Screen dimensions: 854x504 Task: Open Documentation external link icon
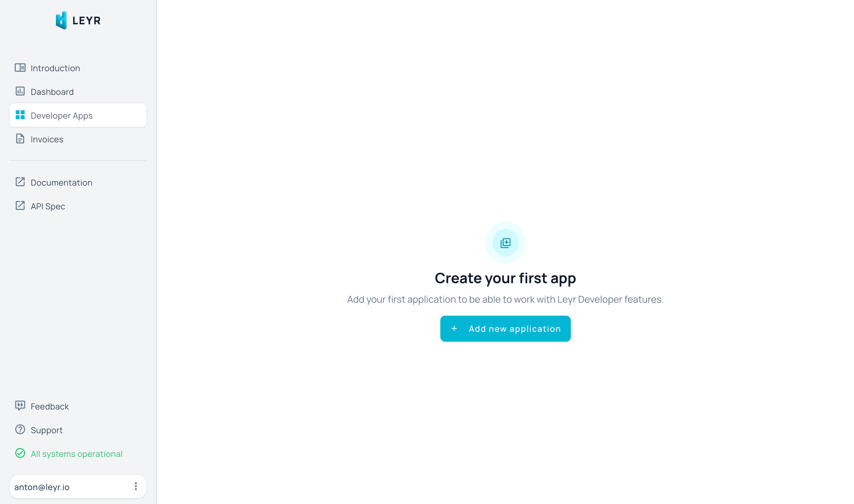click(20, 182)
